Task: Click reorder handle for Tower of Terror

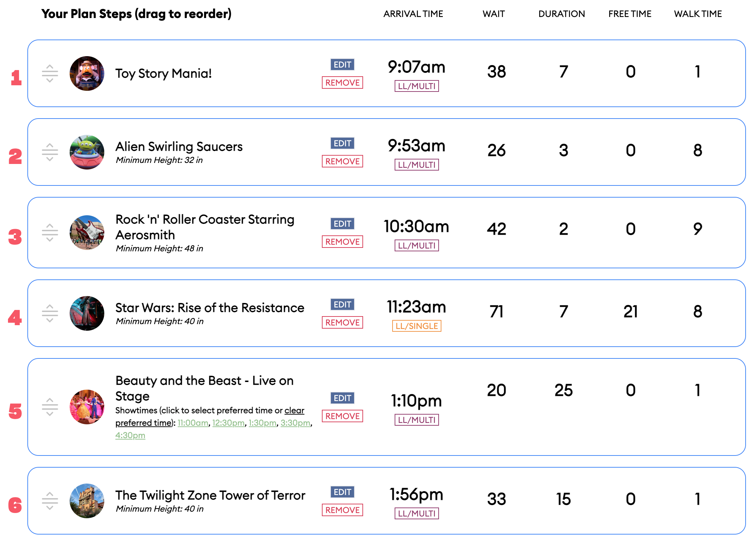Action: click(50, 501)
